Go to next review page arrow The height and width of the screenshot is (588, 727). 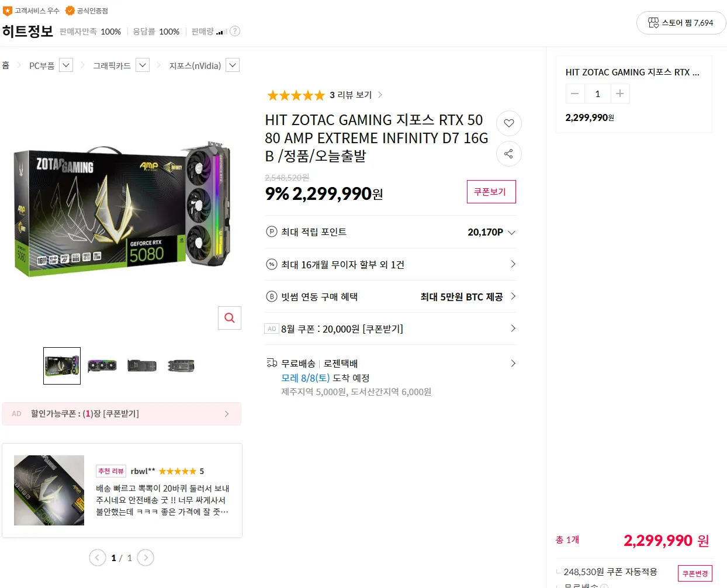click(x=146, y=558)
